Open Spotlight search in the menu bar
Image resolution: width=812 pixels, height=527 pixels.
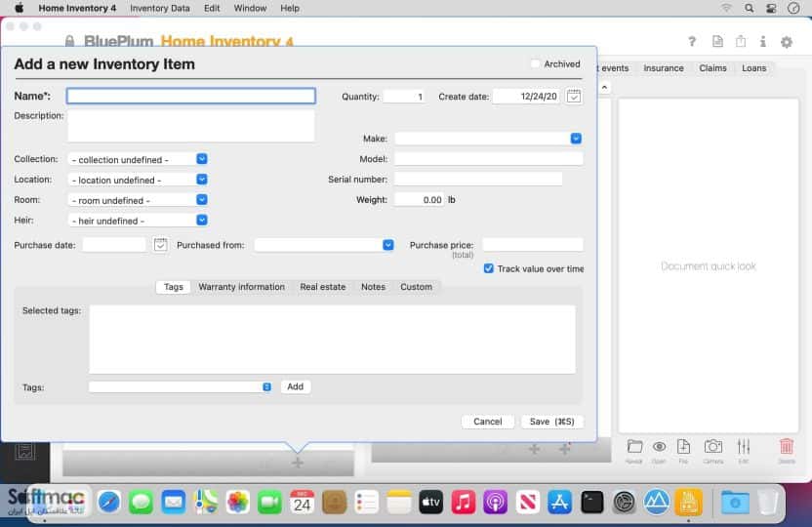(x=750, y=8)
